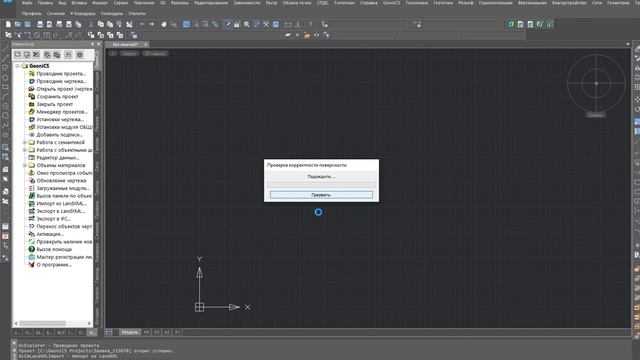Click the gear icon in Navigator toolbar
This screenshot has height=360, width=640.
80,54
